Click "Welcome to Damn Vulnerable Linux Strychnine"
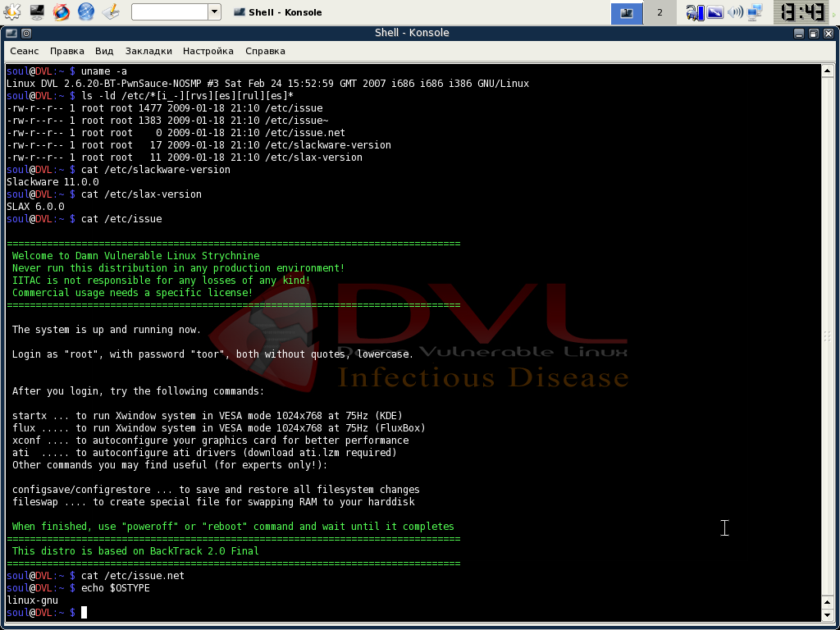 pos(135,256)
